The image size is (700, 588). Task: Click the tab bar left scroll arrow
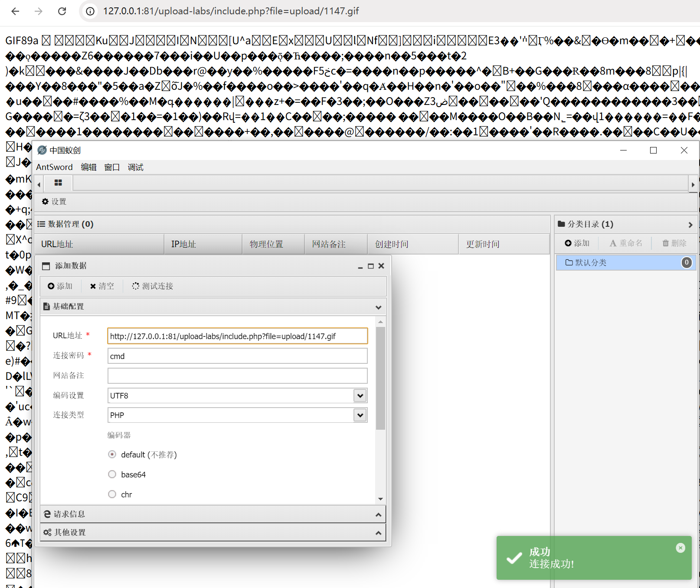coord(39,185)
